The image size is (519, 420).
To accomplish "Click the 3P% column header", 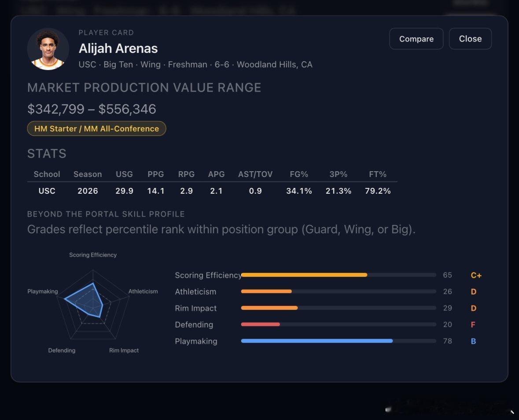I will coord(338,174).
